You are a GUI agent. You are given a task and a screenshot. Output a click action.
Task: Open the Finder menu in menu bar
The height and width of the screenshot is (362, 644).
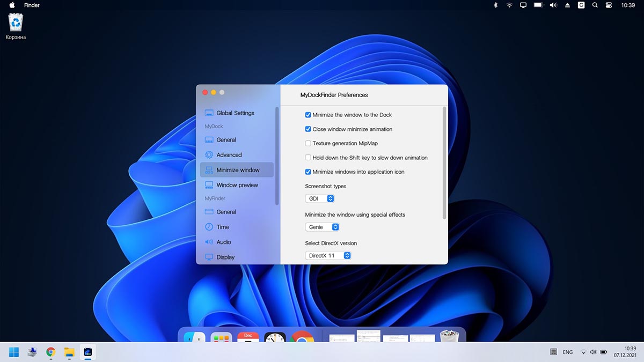(x=32, y=5)
